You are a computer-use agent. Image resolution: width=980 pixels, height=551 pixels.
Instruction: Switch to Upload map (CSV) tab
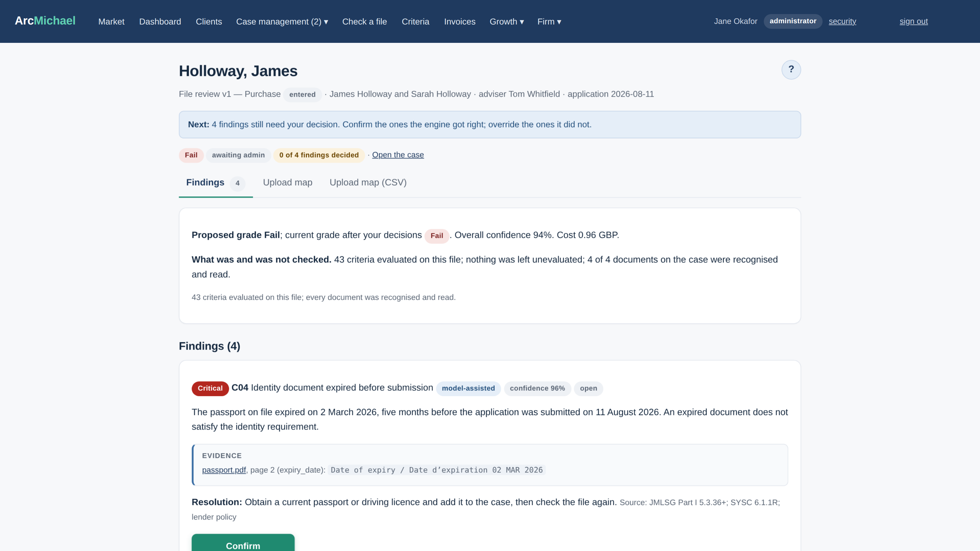[367, 182]
